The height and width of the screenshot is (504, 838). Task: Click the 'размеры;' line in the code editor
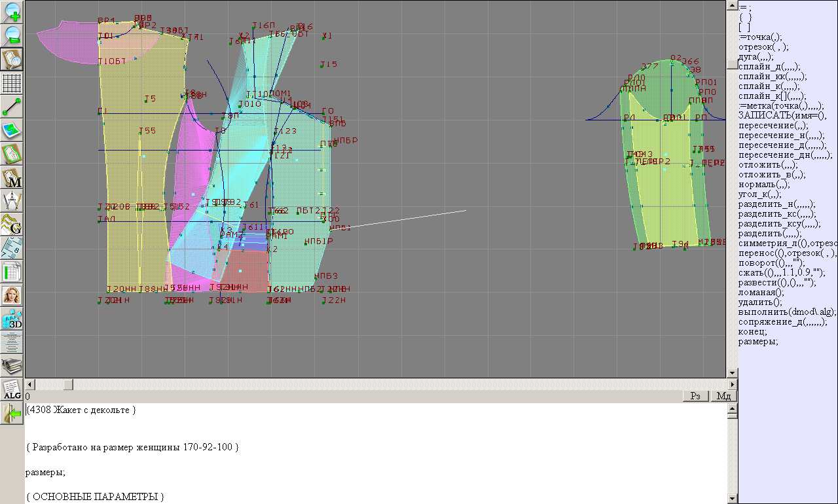45,472
